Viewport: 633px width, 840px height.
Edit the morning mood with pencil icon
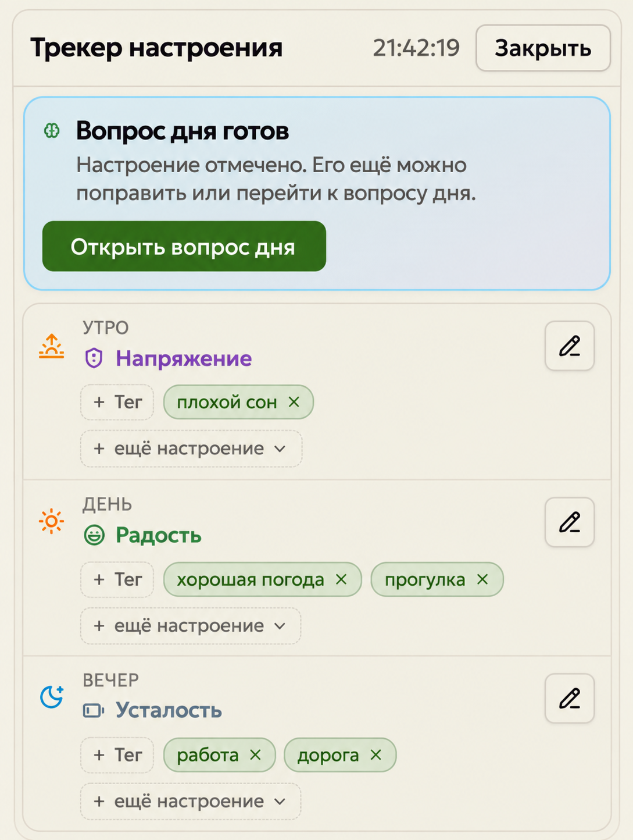click(x=570, y=346)
